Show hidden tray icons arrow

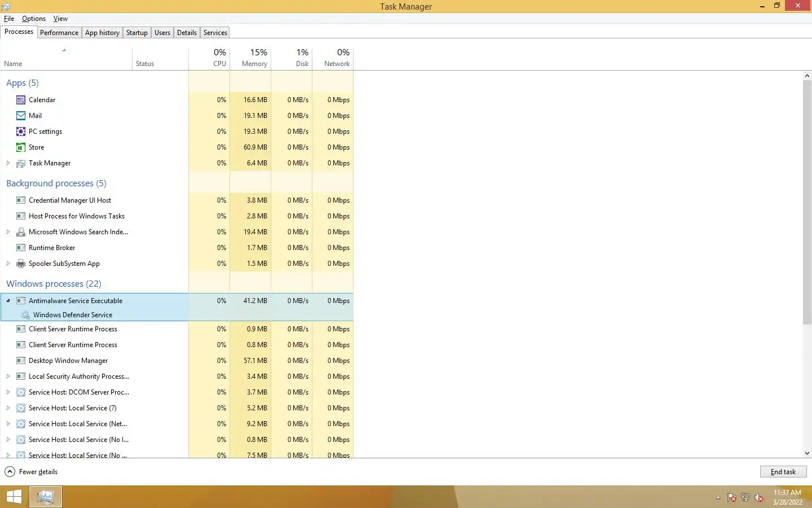718,497
